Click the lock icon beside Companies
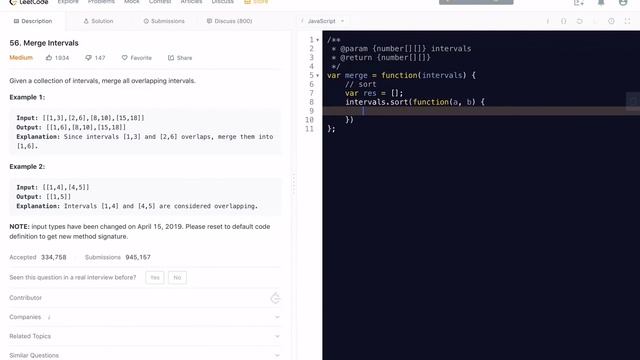Viewport: 640px width, 360px height. tap(49, 317)
